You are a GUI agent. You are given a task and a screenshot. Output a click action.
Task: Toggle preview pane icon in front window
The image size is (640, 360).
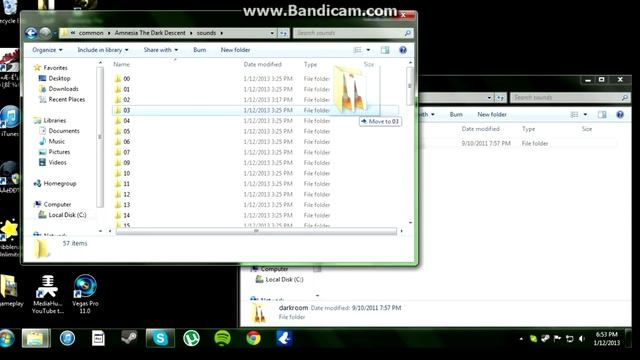pos(385,50)
